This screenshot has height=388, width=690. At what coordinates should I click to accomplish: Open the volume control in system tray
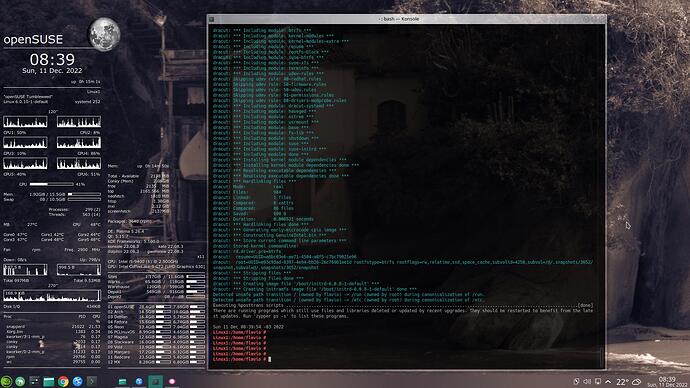587,381
